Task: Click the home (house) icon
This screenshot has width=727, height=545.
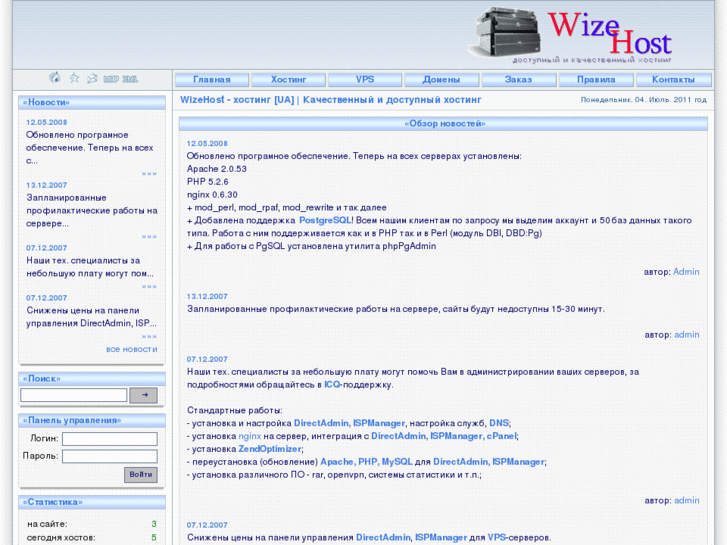Action: (x=55, y=78)
